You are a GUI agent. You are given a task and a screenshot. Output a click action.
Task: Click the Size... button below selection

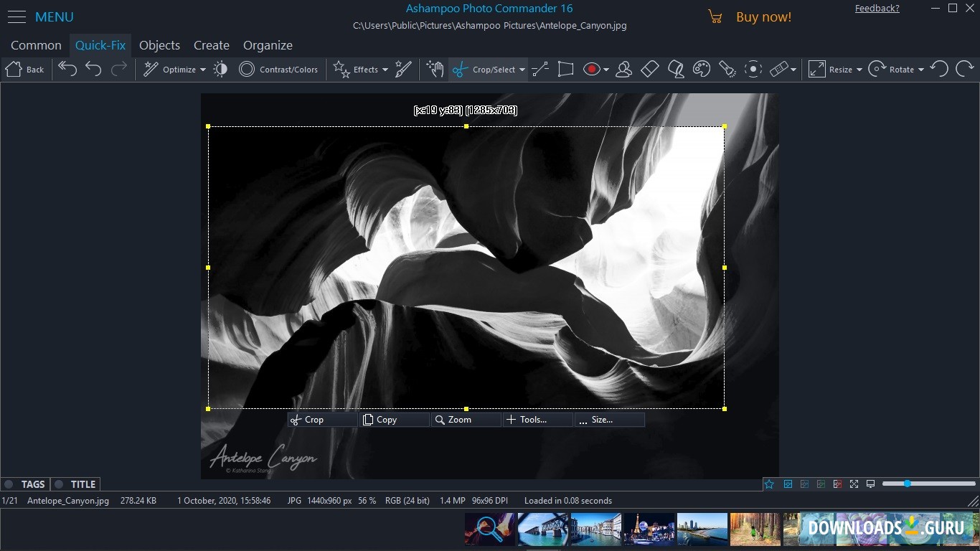[610, 420]
